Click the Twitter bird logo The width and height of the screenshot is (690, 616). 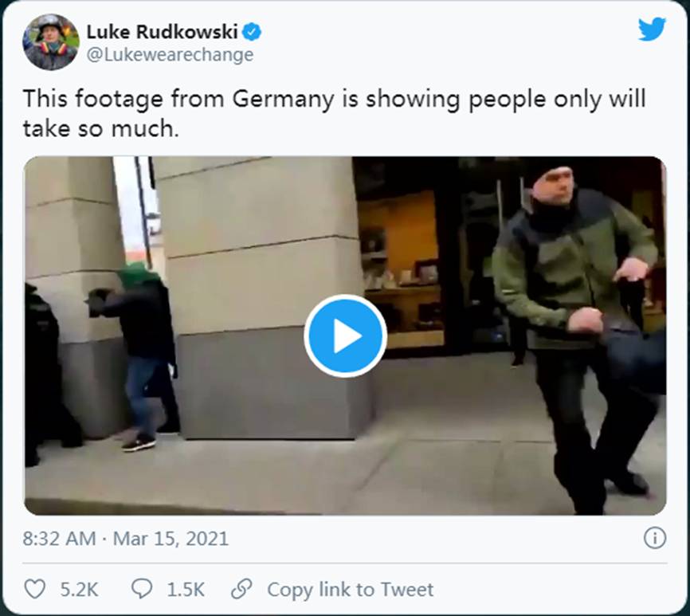click(x=652, y=29)
